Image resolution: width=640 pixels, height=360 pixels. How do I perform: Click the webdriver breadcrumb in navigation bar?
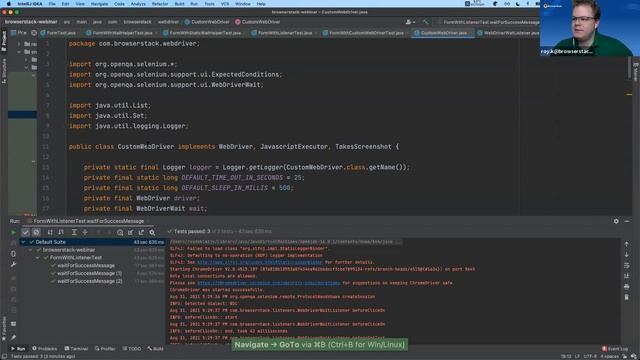click(x=168, y=22)
